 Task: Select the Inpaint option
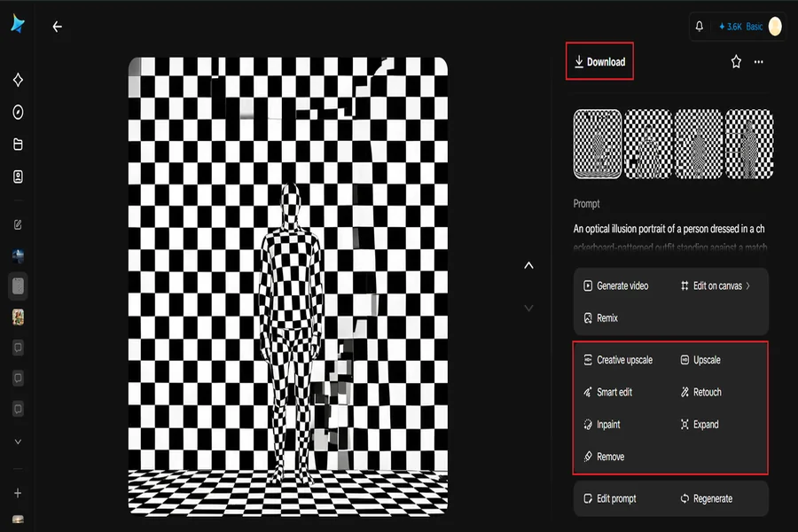pyautogui.click(x=601, y=424)
